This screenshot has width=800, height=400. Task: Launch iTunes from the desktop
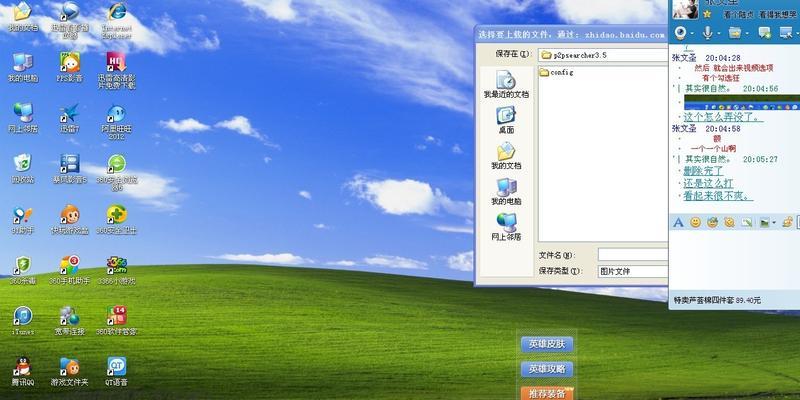click(x=22, y=320)
